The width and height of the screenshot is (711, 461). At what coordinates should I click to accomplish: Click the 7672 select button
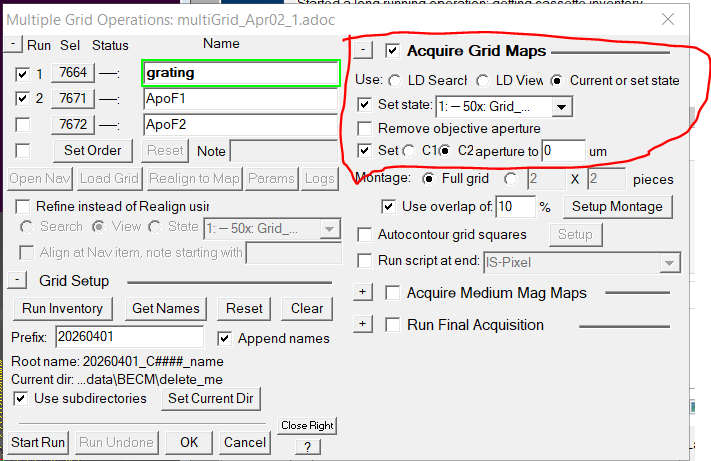pos(73,124)
